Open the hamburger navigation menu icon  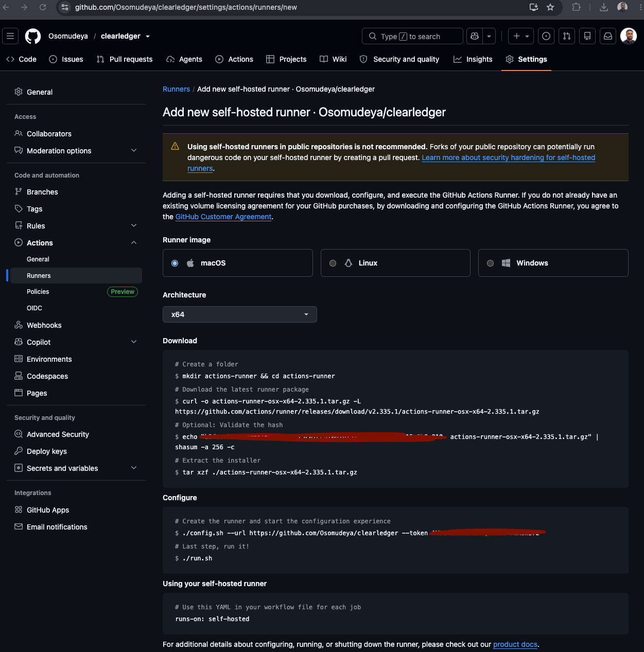pyautogui.click(x=10, y=36)
